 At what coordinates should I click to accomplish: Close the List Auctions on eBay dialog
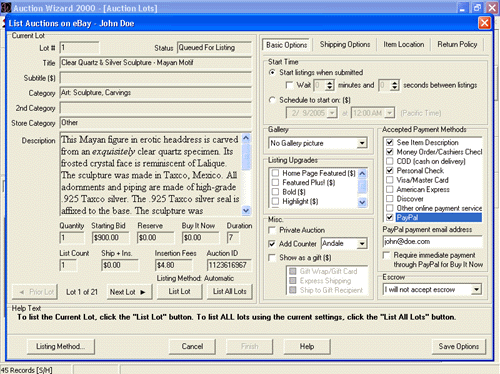tap(484, 23)
